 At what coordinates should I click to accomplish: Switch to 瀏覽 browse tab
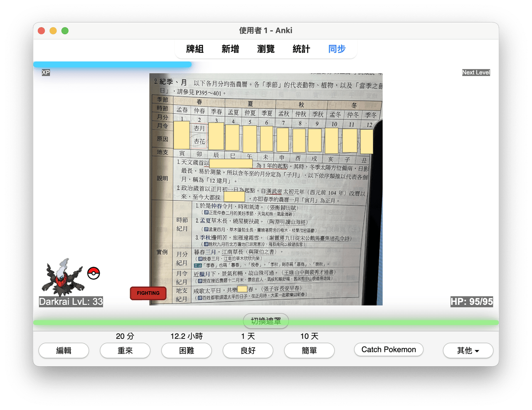click(266, 49)
